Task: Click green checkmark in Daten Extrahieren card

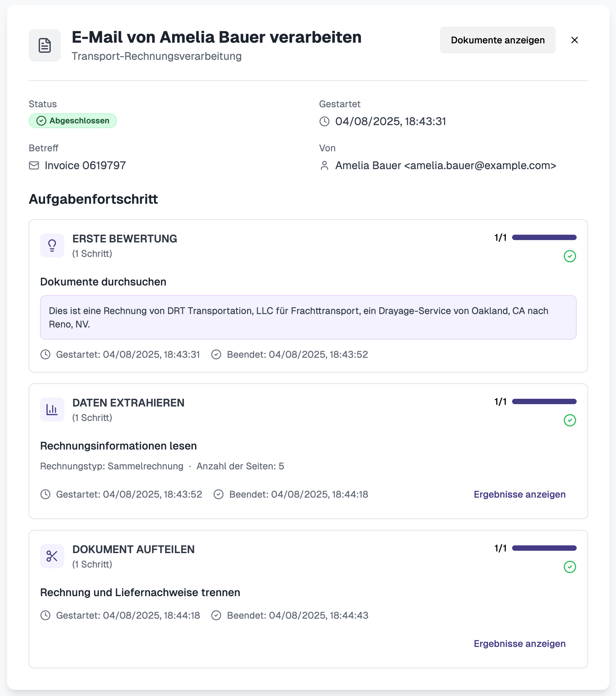Action: click(570, 420)
